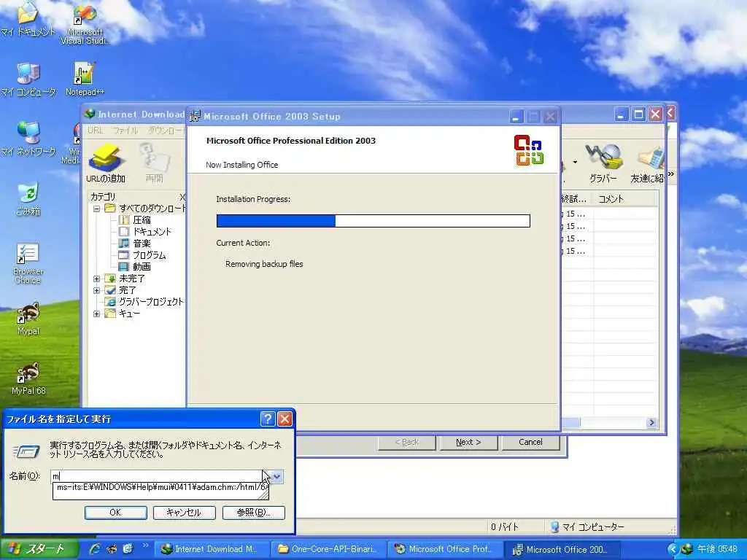This screenshot has width=747, height=560.
Task: Click the Show Desktop quick launch icon
Action: 128,549
